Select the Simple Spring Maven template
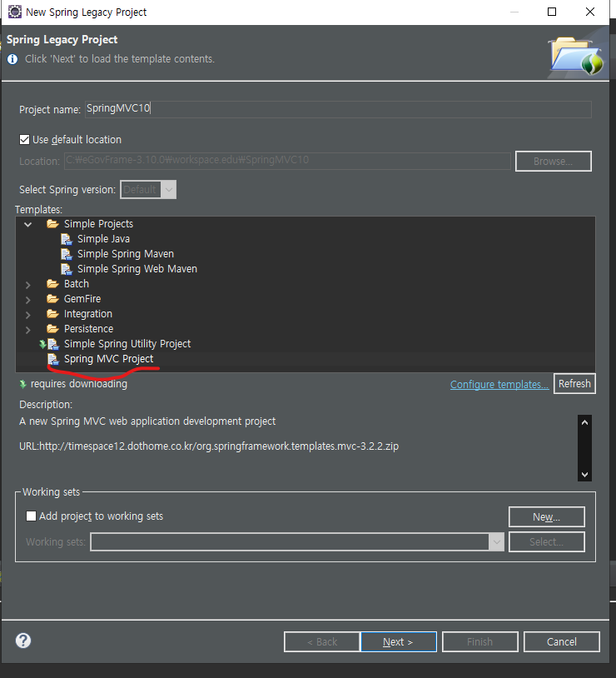The width and height of the screenshot is (616, 678). pos(126,254)
